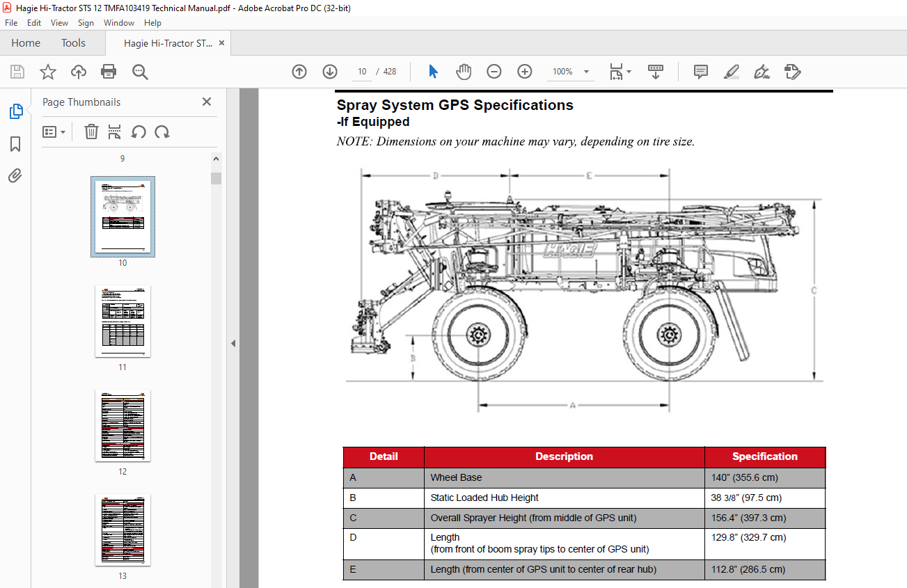Go to previous page arrow
Screen dimensions: 907x588
[x=299, y=72]
